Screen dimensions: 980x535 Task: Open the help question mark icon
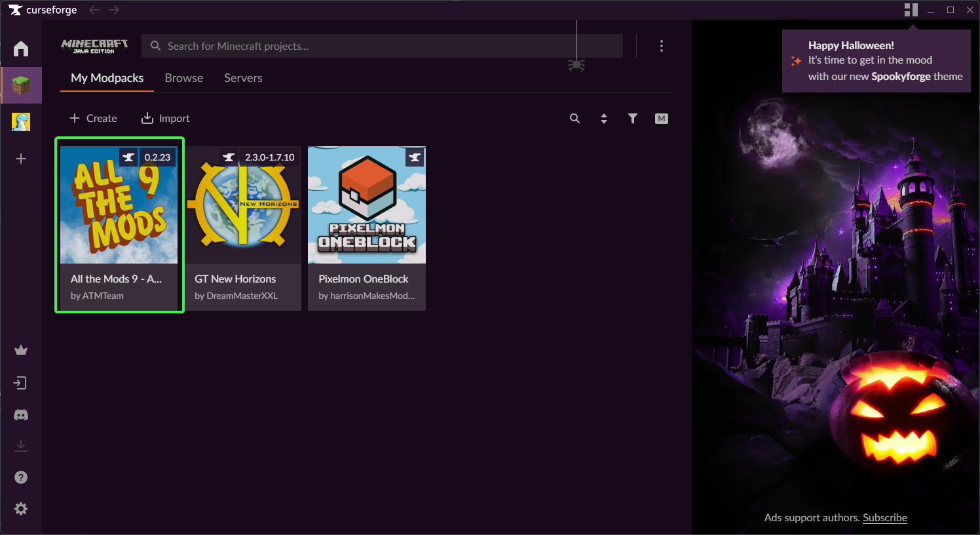coord(21,477)
